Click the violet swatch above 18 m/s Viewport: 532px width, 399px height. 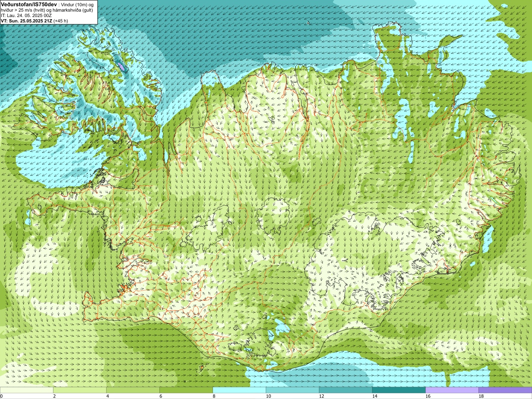pos(505,390)
